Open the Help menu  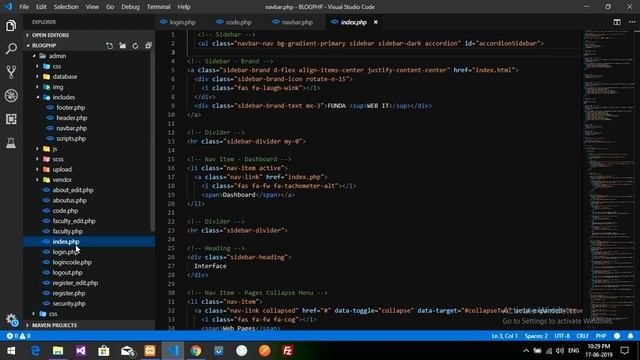pos(184,7)
